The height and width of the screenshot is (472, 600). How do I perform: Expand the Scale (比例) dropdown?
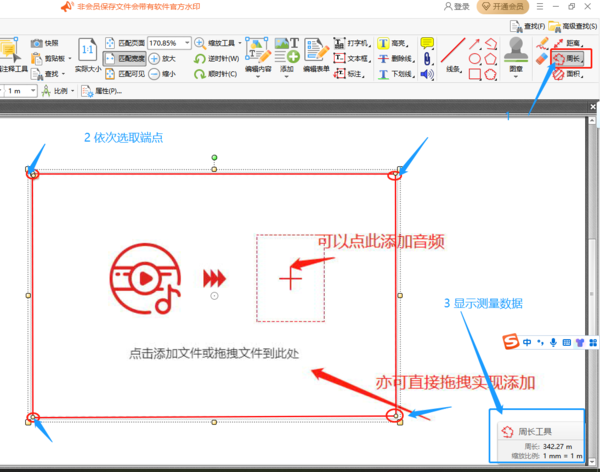click(x=73, y=91)
